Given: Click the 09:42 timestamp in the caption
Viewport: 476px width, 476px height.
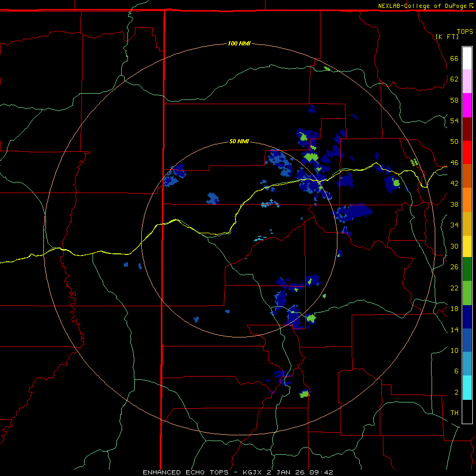Looking at the screenshot, I should (321, 472).
